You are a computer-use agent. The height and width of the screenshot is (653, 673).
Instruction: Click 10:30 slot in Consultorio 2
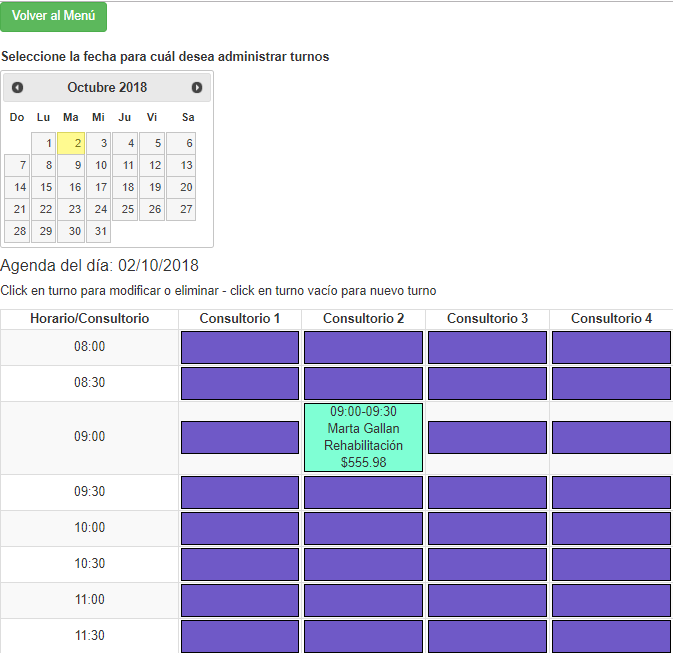pyautogui.click(x=363, y=564)
